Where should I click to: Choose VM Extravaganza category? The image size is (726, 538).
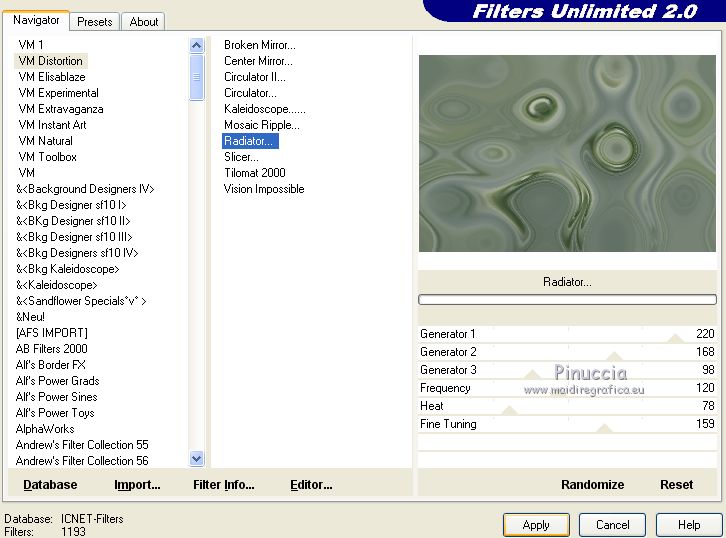(x=61, y=109)
